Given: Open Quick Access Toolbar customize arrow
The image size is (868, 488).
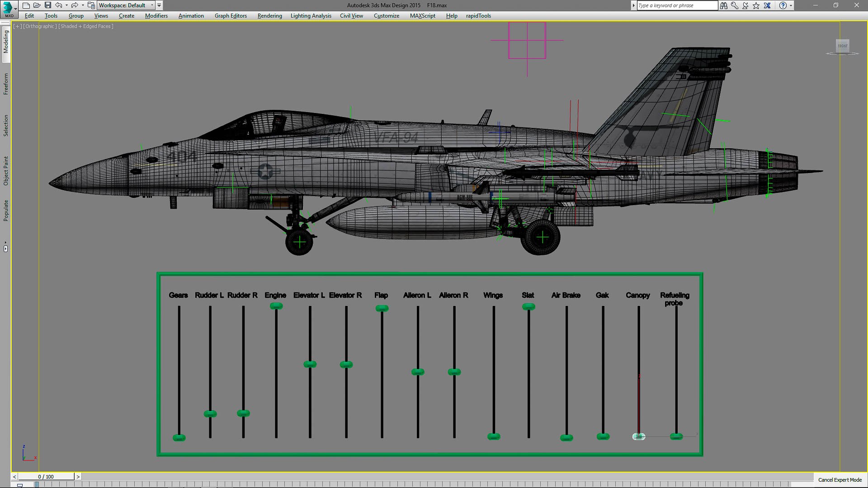Looking at the screenshot, I should coord(159,5).
